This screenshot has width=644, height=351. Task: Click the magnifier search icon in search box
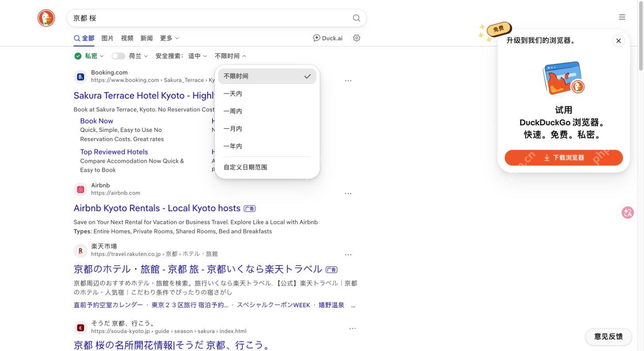356,18
